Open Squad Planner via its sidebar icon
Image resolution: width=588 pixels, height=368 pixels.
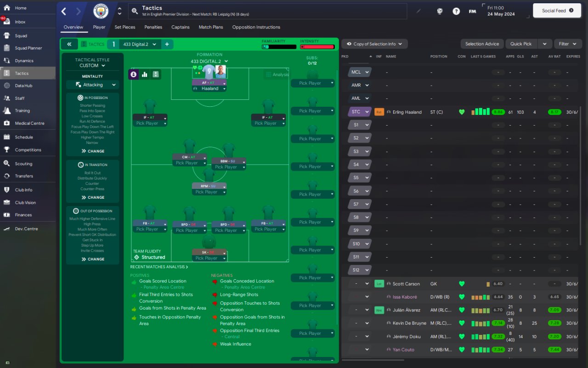6,48
